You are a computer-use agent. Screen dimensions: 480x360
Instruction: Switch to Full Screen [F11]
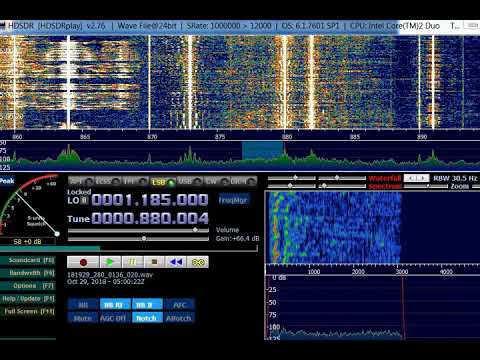pos(29,311)
